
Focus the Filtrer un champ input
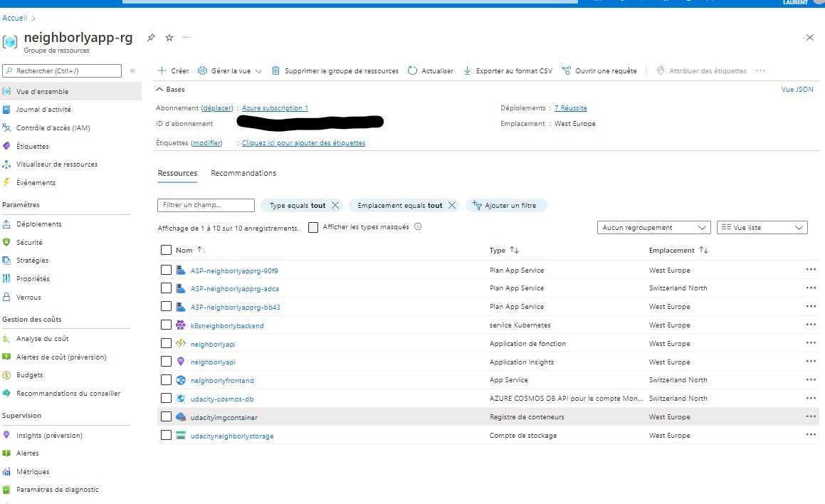point(206,205)
